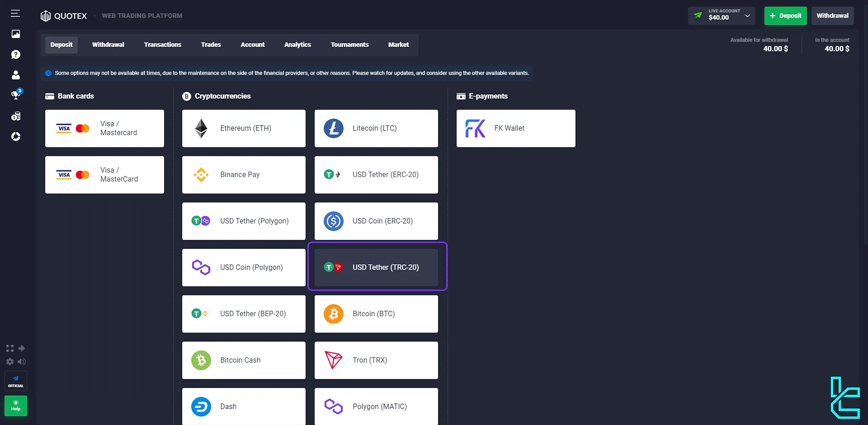Open the Tournaments tab
Viewport: 868px width, 425px height.
pyautogui.click(x=349, y=45)
